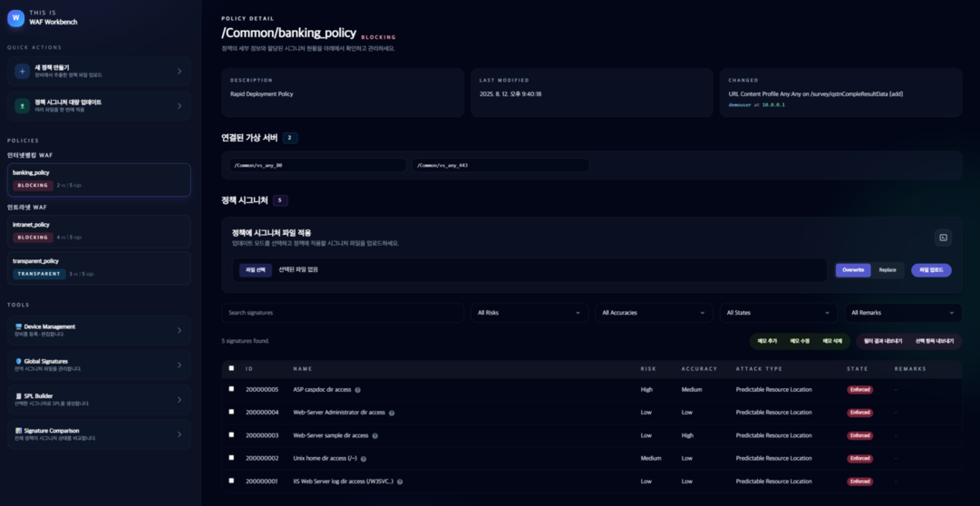This screenshot has width=980, height=506.
Task: Click info icon next to Unix home dir access
Action: point(364,459)
